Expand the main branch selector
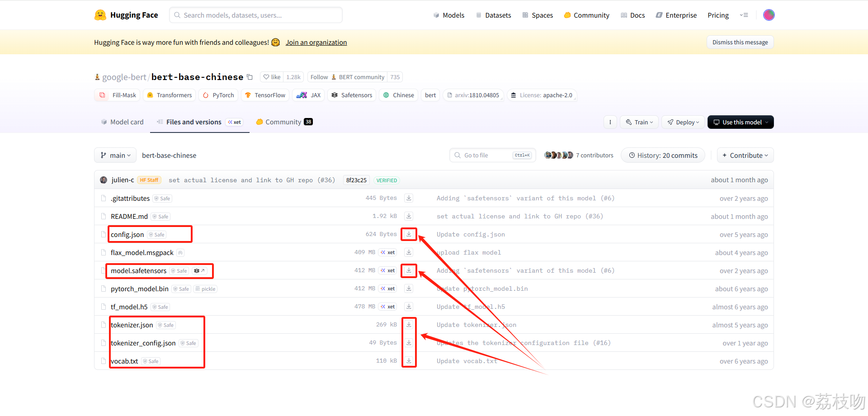This screenshot has height=416, width=868. (115, 155)
